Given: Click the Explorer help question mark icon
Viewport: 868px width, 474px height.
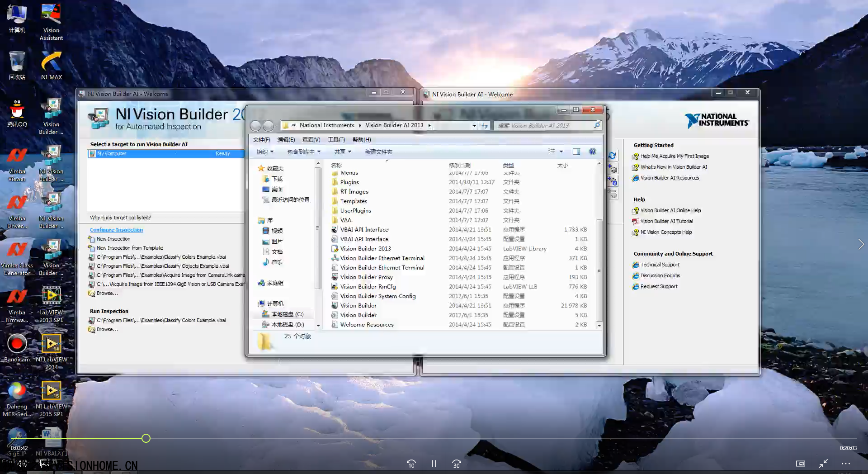Looking at the screenshot, I should click(x=592, y=152).
